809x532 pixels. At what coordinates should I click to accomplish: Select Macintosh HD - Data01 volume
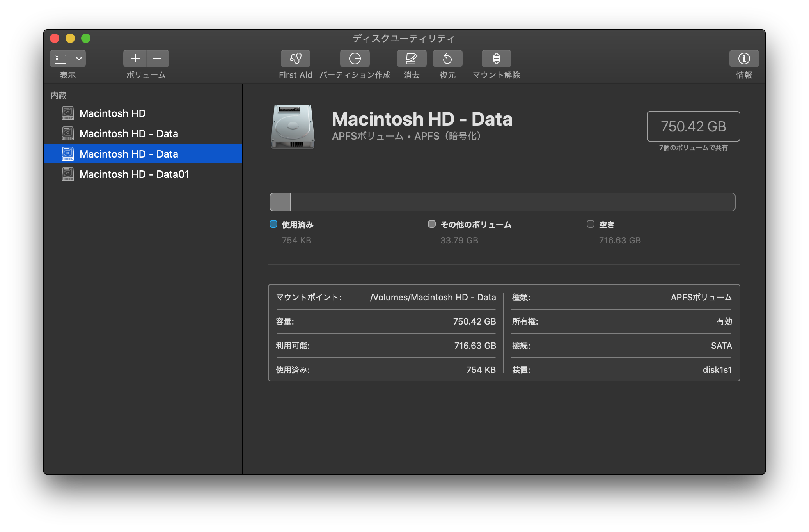pos(134,174)
